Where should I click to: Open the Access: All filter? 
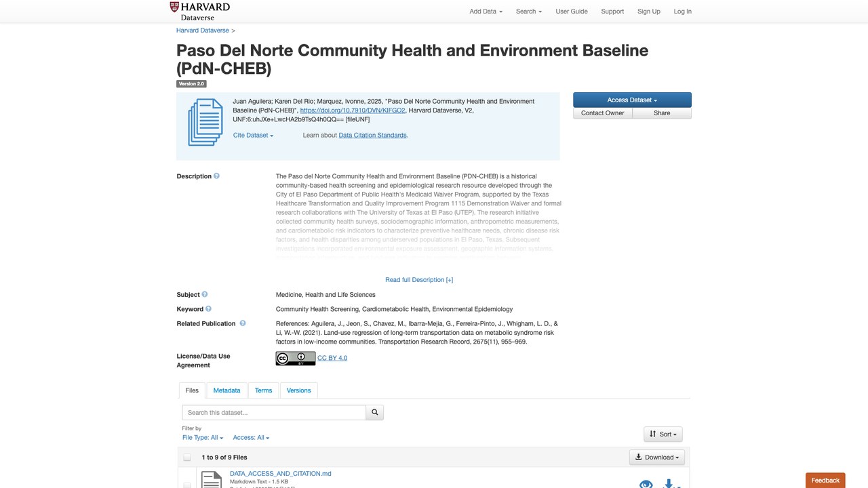[251, 438]
